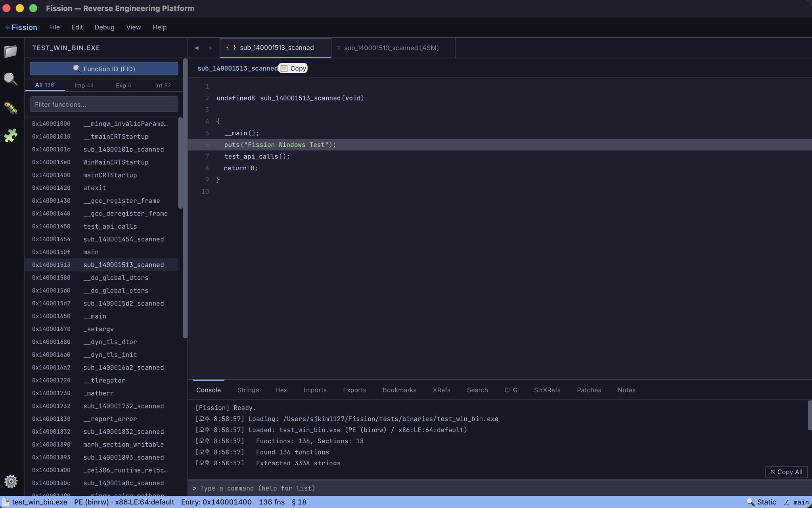Click the ASM tab list icon
812x508 pixels.
tap(339, 48)
